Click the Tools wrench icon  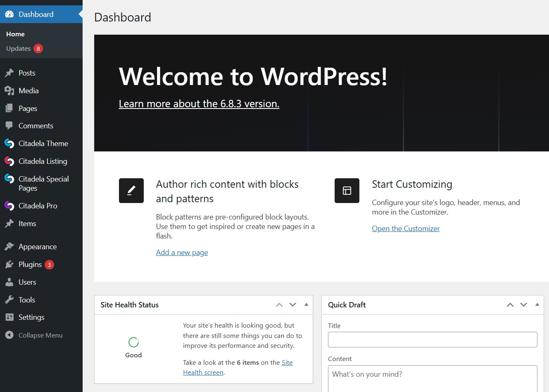coord(9,300)
